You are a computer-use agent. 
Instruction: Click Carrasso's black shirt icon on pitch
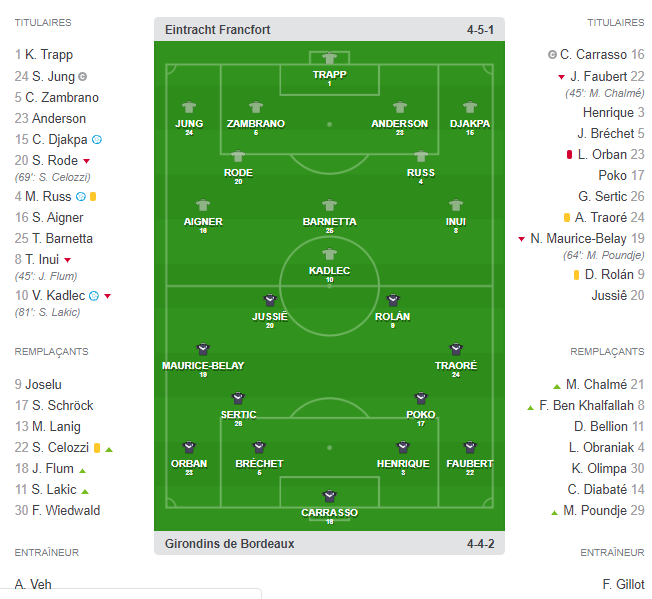click(328, 497)
